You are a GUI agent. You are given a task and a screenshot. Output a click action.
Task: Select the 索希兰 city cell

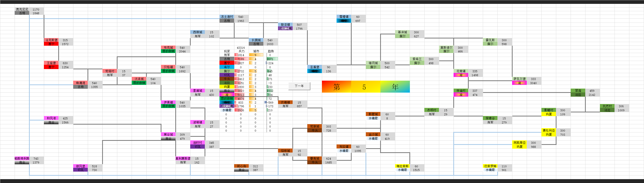[417, 59]
